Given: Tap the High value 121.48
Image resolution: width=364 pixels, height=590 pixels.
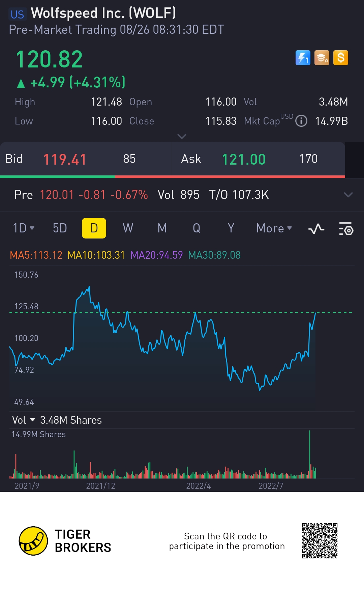Looking at the screenshot, I should pyautogui.click(x=107, y=102).
